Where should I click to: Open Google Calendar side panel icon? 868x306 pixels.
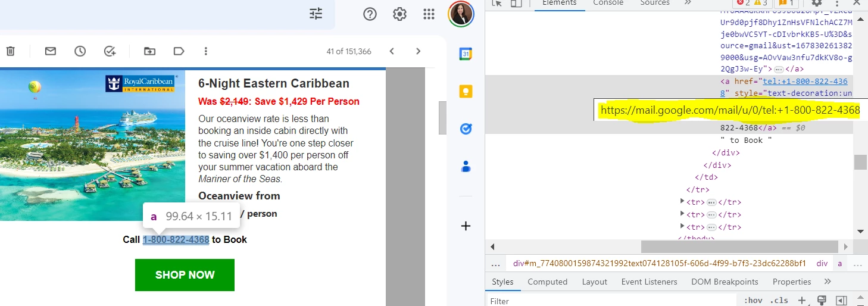point(466,54)
